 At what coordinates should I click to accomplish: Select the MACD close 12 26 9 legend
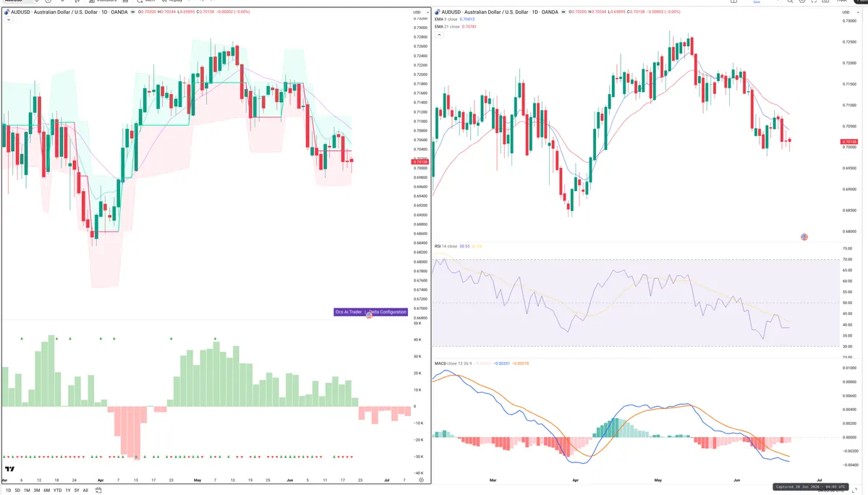452,363
